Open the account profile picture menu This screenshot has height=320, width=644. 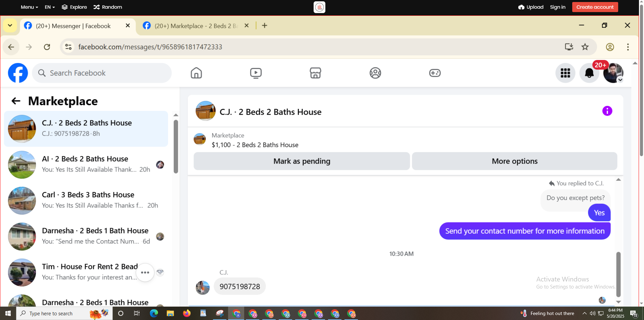pyautogui.click(x=613, y=73)
